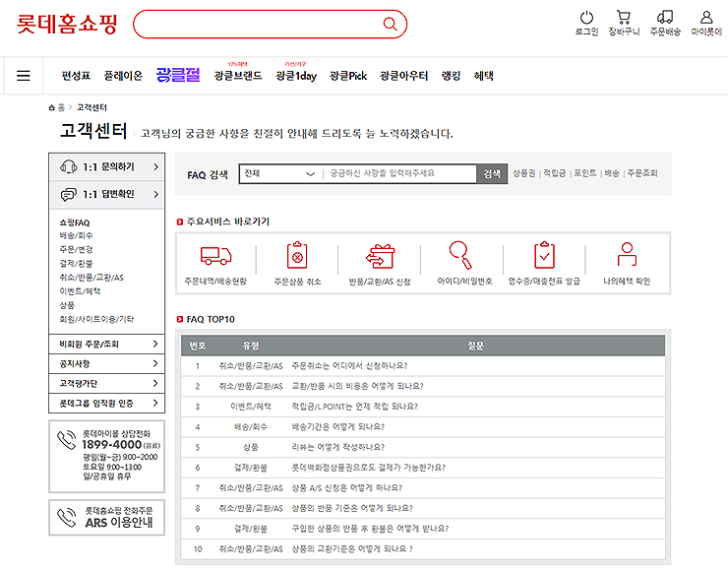Open 영수증/매출전표 발급 checklist shortcut
The image size is (728, 571).
[x=544, y=255]
